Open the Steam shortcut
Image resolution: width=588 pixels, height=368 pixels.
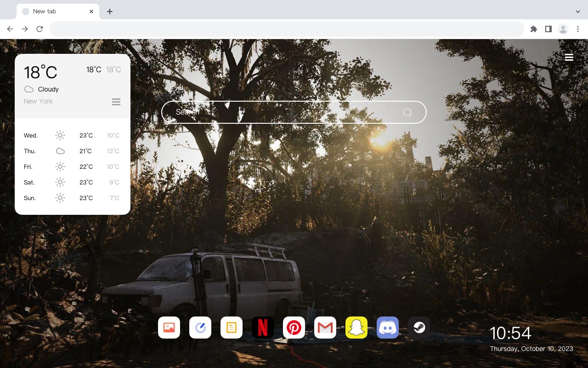(x=419, y=328)
